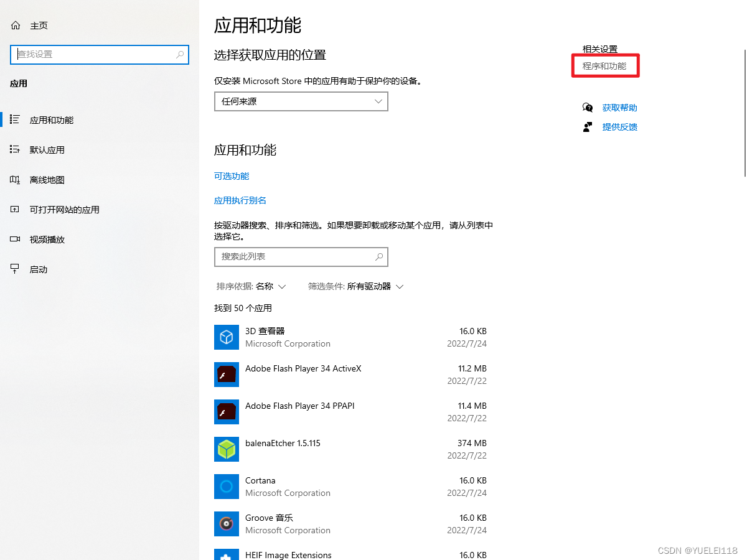The height and width of the screenshot is (560, 747).
Task: Click the 离线地图 map icon
Action: [16, 179]
